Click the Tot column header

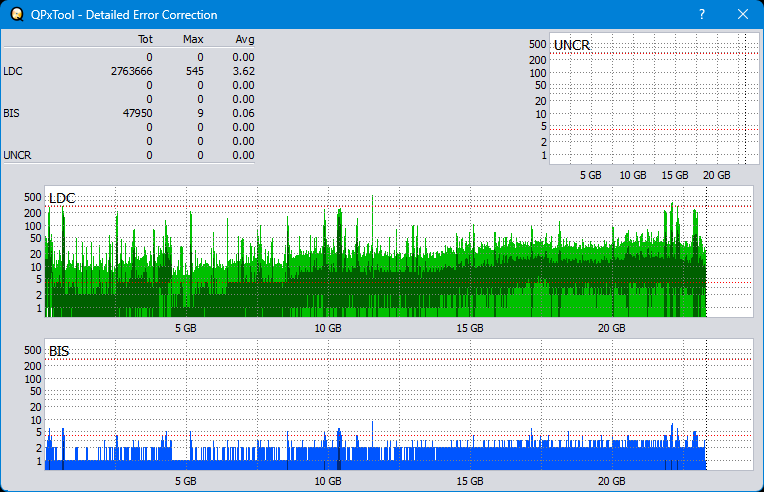145,39
